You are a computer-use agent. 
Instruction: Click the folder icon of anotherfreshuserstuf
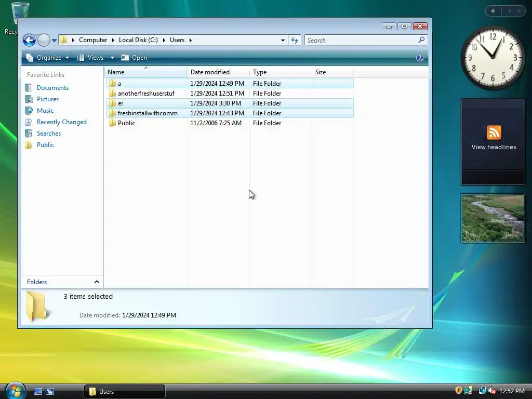click(x=112, y=94)
